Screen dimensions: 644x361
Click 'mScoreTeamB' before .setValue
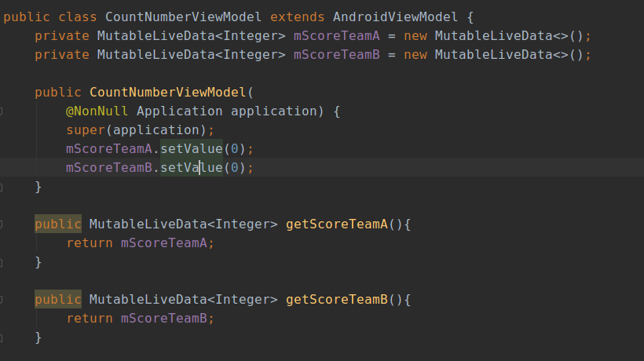click(x=109, y=168)
